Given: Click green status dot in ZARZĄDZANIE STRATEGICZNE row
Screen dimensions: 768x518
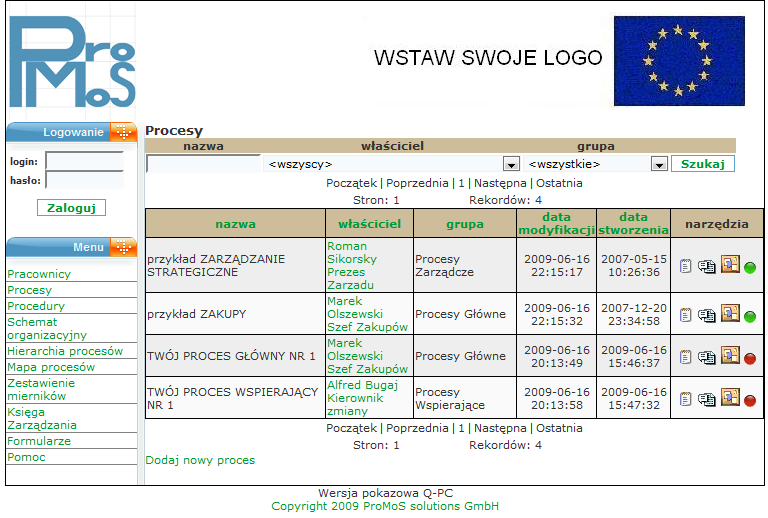Looking at the screenshot, I should coord(750,268).
